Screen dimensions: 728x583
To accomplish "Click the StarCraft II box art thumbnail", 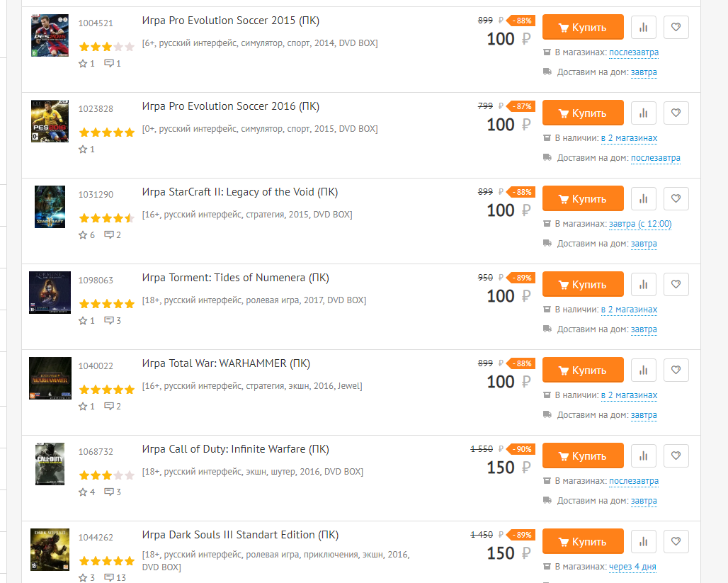I will [50, 207].
